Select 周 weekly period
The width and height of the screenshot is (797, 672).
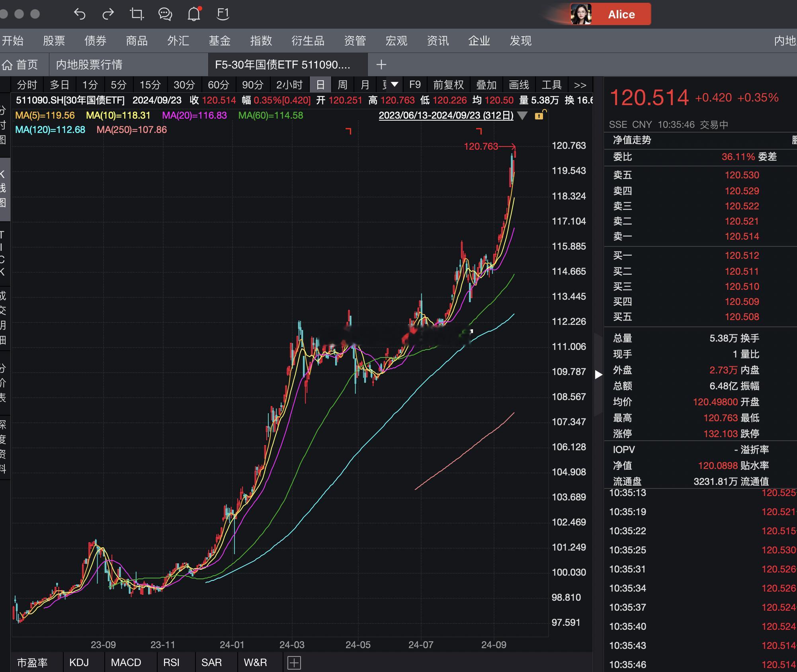pos(342,85)
